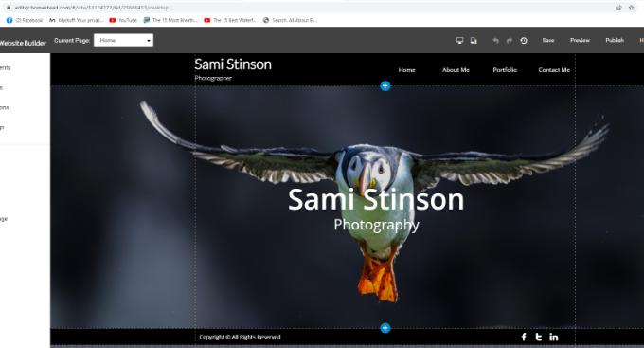The width and height of the screenshot is (644, 348).
Task: Click the Facebook icon in footer
Action: pos(524,337)
